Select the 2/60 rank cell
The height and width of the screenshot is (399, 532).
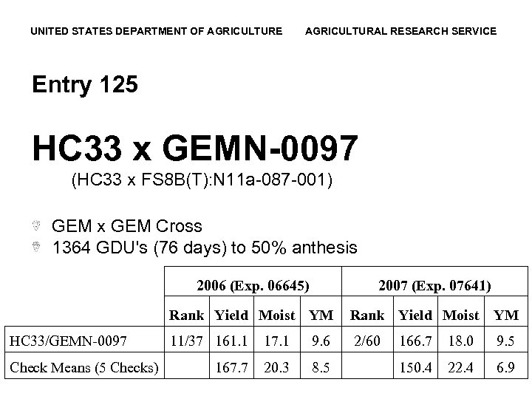click(367, 341)
